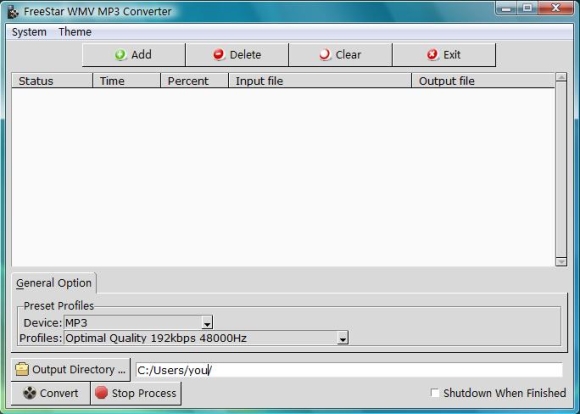Screen dimensions: 580x414
Task: Click the FreeStar application icon in title bar
Action: click(13, 12)
